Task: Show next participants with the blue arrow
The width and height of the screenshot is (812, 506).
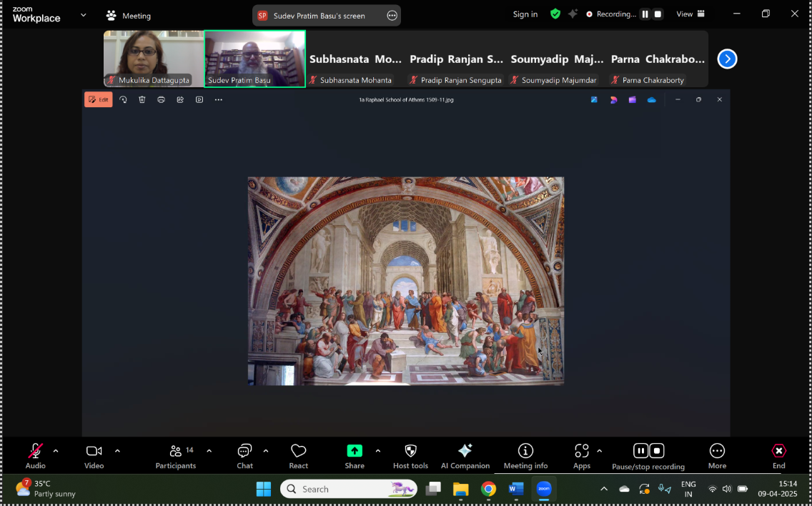Action: [727, 59]
